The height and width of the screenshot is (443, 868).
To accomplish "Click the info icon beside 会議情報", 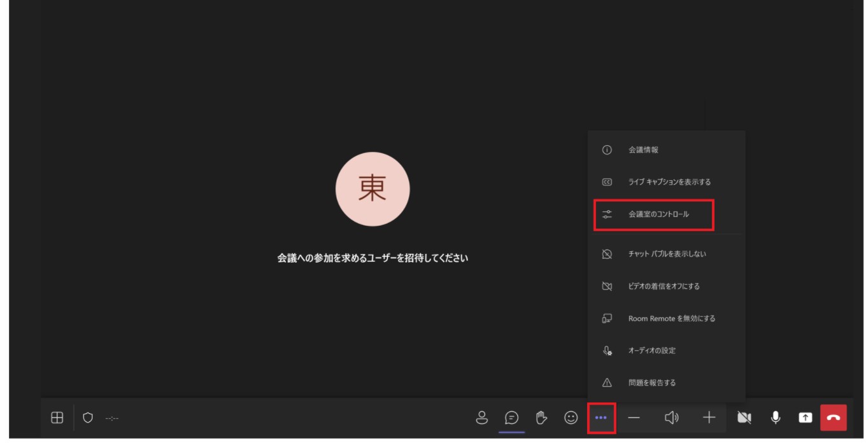I will click(607, 150).
